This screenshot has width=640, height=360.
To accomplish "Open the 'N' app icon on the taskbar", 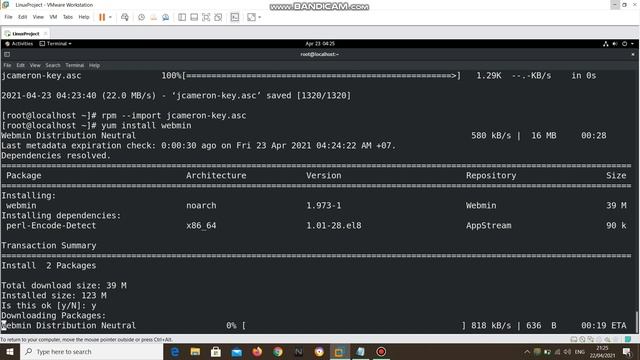I will point(299,351).
